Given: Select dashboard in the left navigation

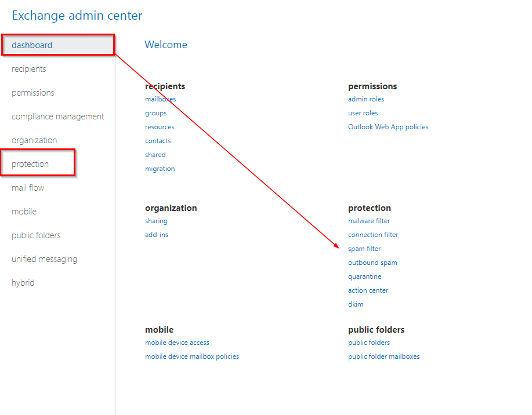Looking at the screenshot, I should (32, 45).
